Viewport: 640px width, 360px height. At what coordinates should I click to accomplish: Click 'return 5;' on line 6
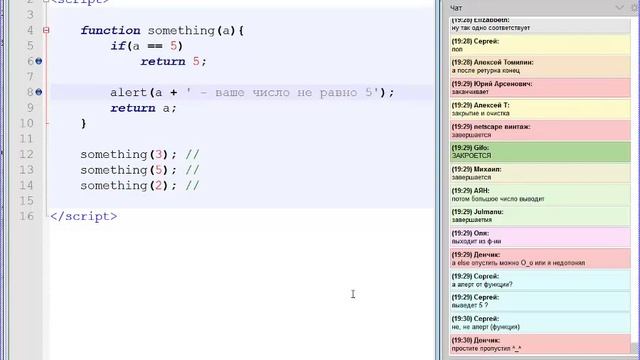(173, 61)
